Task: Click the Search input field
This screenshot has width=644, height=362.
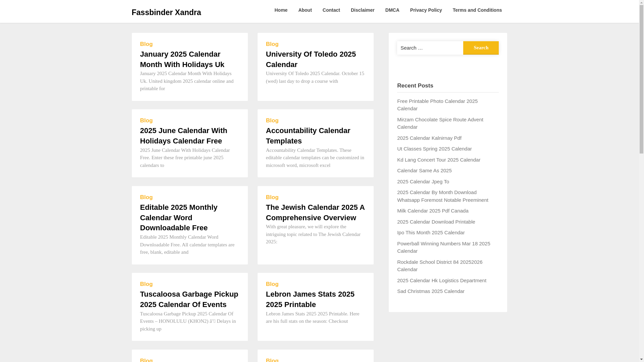Action: click(430, 48)
